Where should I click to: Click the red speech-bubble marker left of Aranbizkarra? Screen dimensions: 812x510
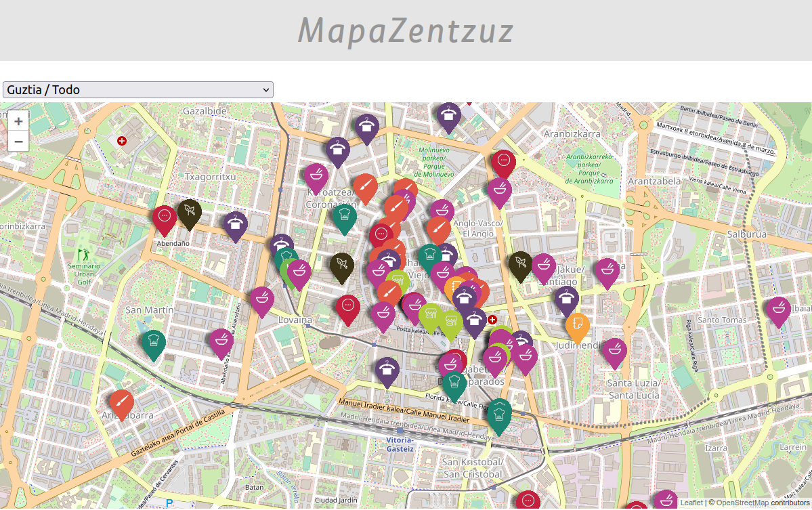point(503,163)
